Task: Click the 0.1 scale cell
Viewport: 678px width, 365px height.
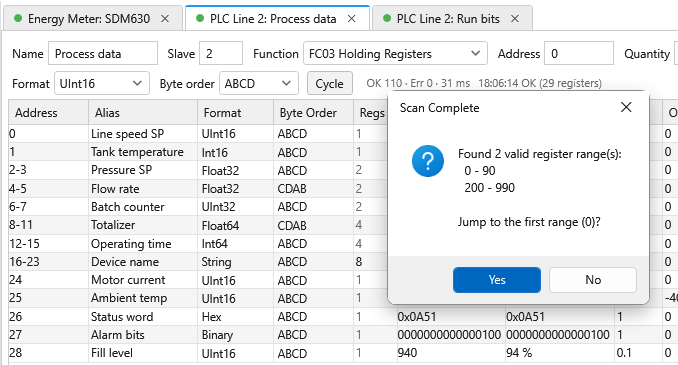Action: click(x=638, y=353)
